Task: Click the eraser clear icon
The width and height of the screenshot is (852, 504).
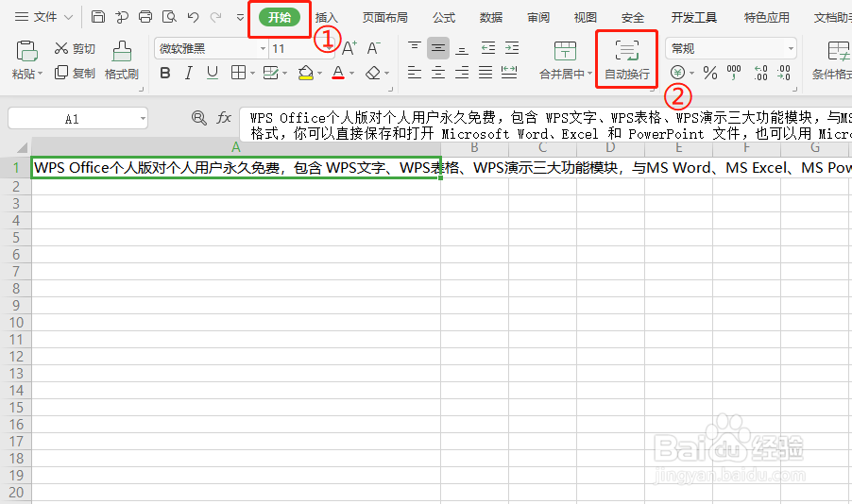Action: (x=373, y=73)
